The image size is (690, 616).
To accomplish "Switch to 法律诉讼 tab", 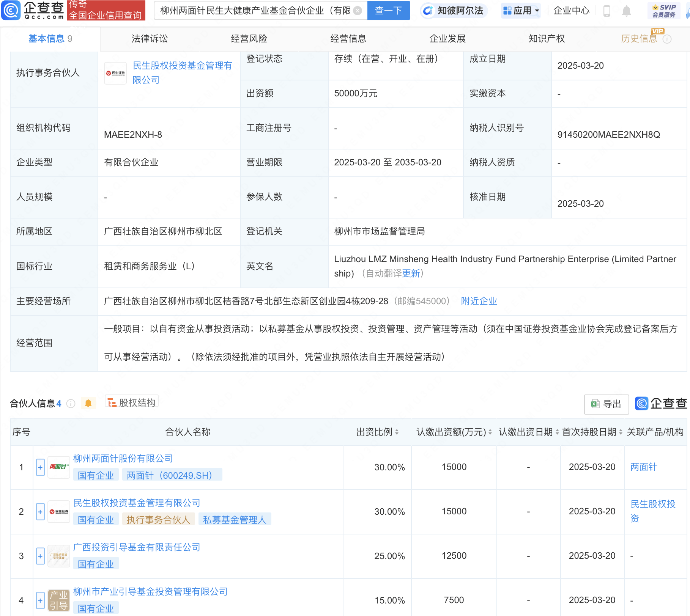I will tap(150, 39).
